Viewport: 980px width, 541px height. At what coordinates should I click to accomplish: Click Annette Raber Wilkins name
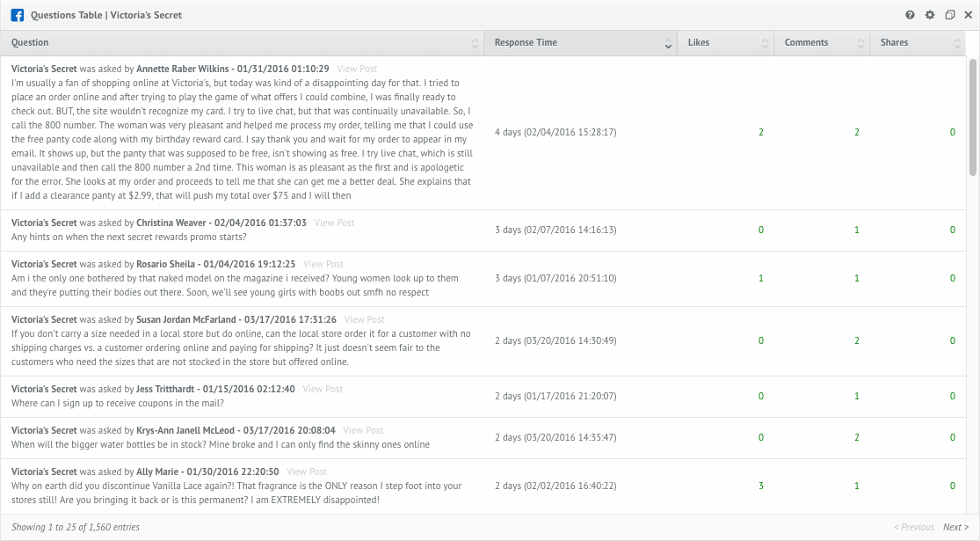click(183, 69)
